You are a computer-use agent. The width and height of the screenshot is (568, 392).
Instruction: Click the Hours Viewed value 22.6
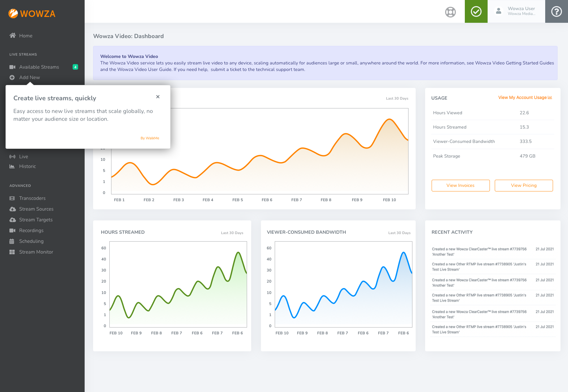coord(524,113)
